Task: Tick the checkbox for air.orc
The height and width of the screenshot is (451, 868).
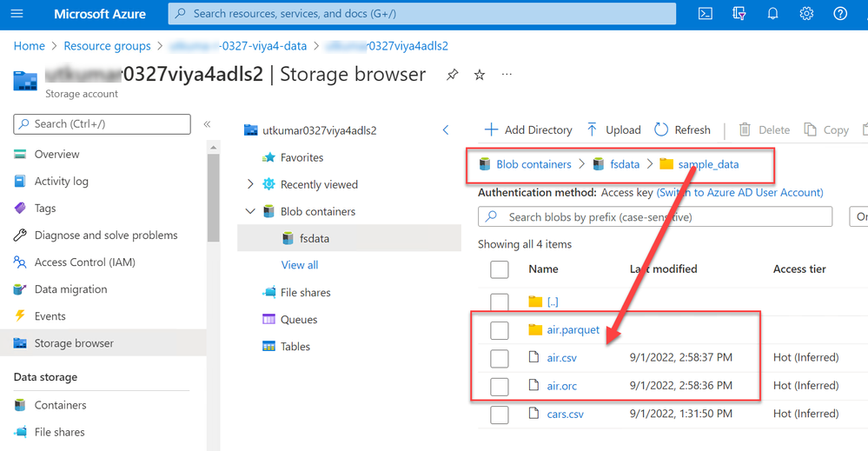Action: (x=500, y=386)
